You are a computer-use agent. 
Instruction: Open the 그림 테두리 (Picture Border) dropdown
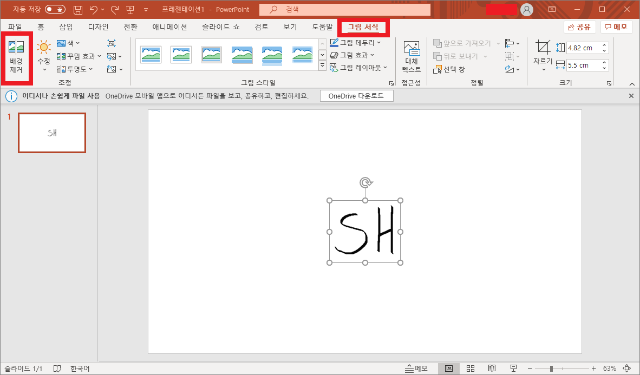(x=355, y=42)
